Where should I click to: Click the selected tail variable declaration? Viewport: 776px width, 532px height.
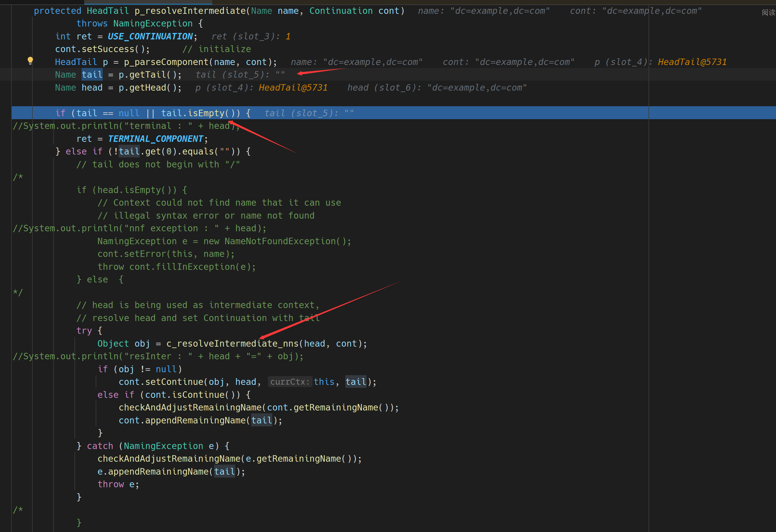click(x=92, y=75)
